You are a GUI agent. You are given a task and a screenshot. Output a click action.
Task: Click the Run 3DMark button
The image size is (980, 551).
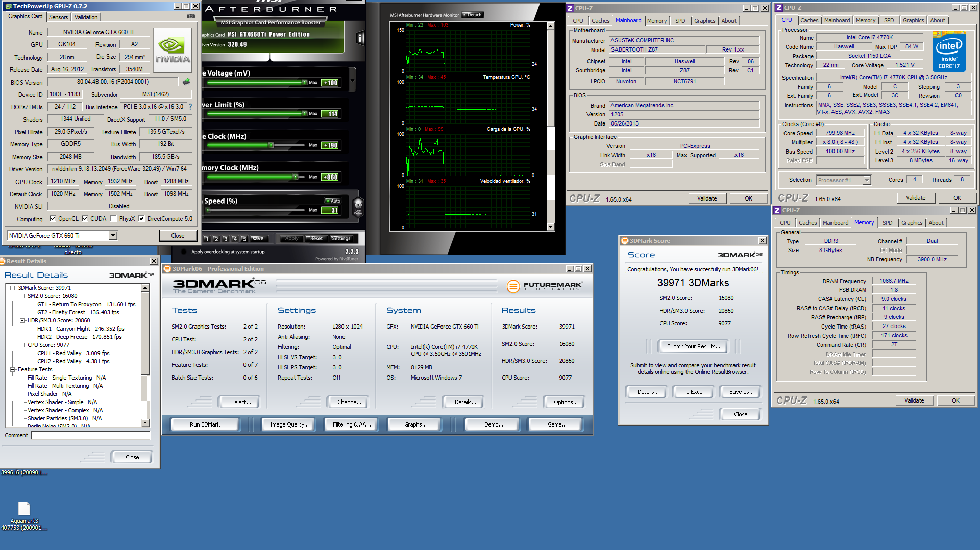(205, 424)
